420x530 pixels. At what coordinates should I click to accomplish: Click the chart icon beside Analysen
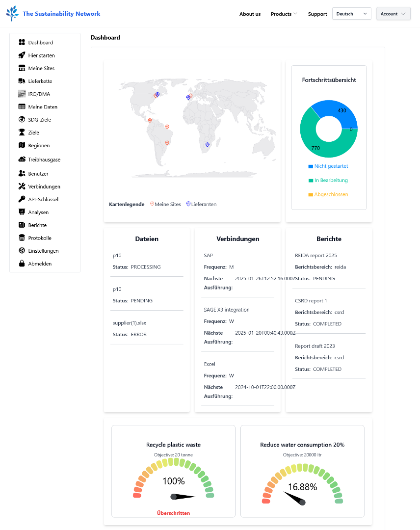click(22, 212)
